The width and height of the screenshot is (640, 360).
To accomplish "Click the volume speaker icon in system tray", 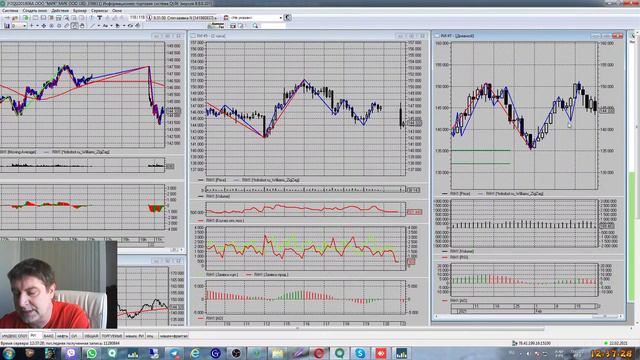I will click(x=528, y=353).
